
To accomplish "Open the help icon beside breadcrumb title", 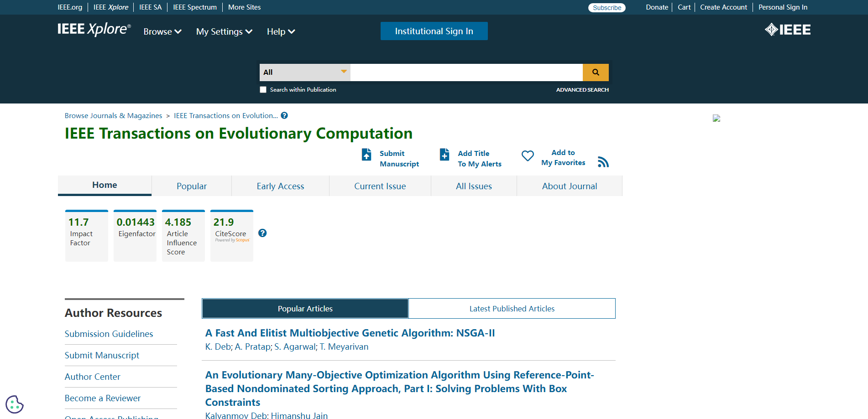I will click(x=284, y=116).
